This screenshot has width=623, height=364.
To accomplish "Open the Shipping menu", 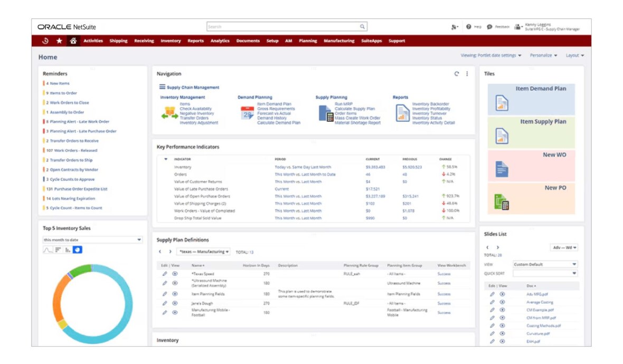I will [x=118, y=41].
